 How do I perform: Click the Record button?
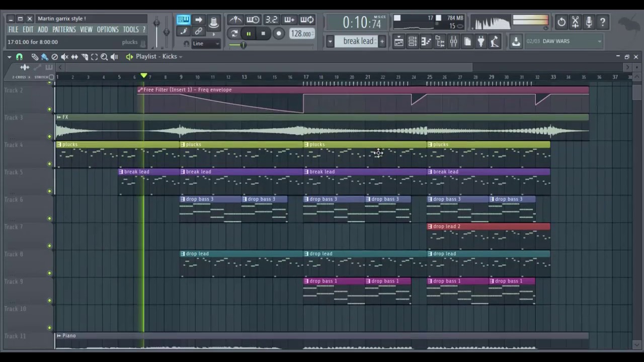coord(279,34)
